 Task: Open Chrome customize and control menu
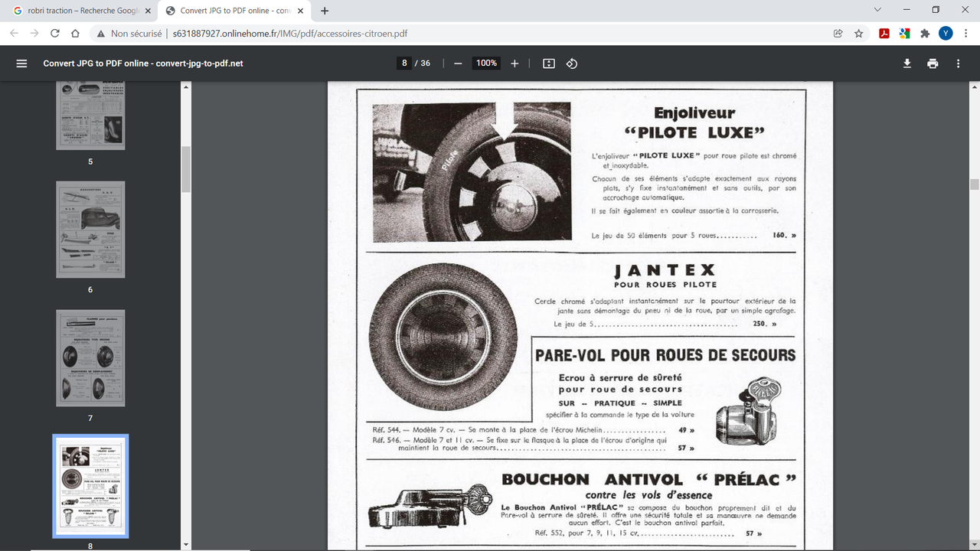pos(966,34)
